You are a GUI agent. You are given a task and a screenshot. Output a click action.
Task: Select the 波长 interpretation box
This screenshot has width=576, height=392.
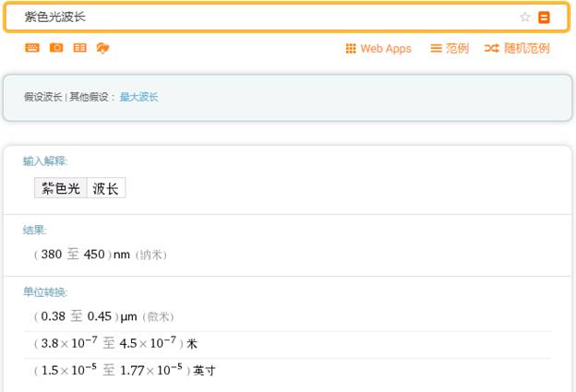coord(106,188)
